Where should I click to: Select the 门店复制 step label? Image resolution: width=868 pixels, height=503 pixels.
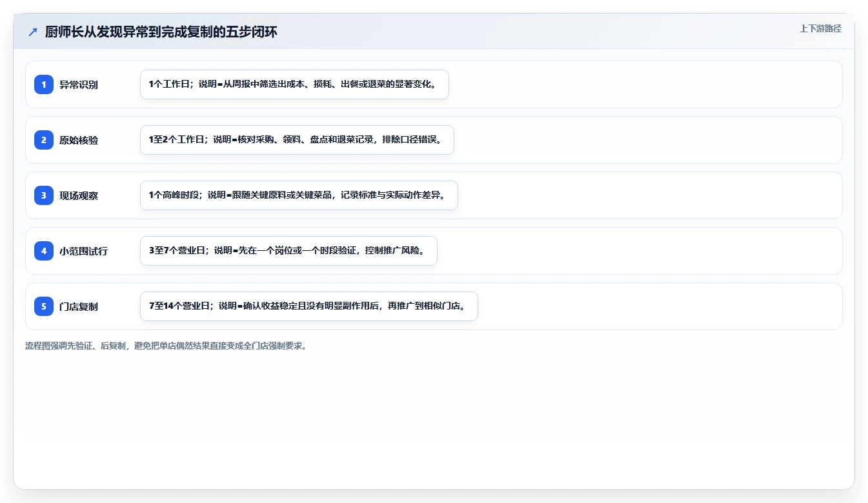tap(79, 306)
